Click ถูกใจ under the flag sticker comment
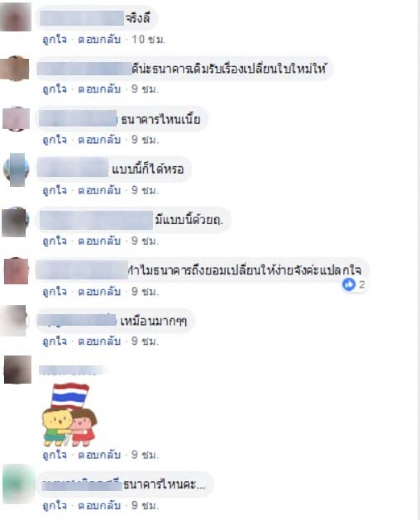420x520 pixels. click(x=55, y=454)
